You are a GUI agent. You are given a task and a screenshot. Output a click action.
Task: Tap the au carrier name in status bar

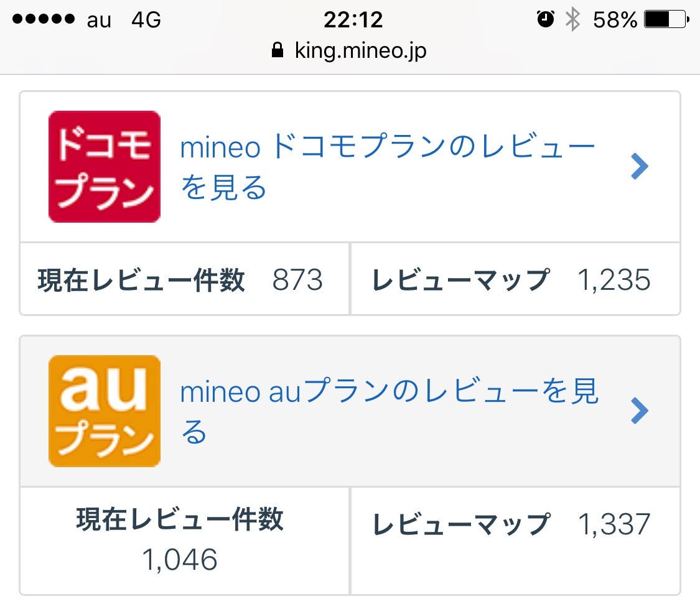pyautogui.click(x=99, y=20)
